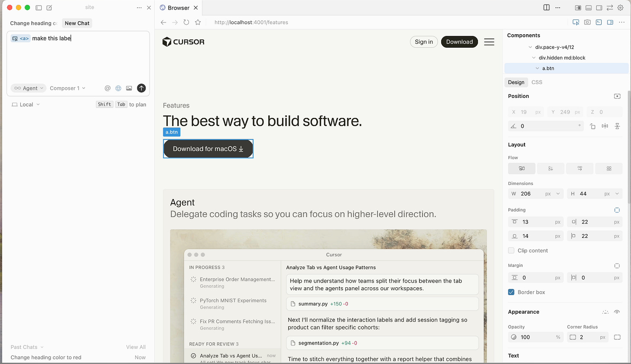Select the vertical flow layout option
Viewport: 631px width, 364px height.
(551, 169)
